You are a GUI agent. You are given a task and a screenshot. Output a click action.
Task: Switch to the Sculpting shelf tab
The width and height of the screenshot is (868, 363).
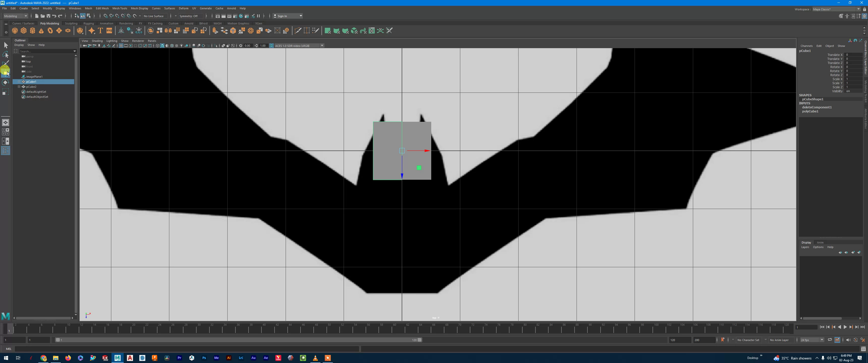(71, 23)
